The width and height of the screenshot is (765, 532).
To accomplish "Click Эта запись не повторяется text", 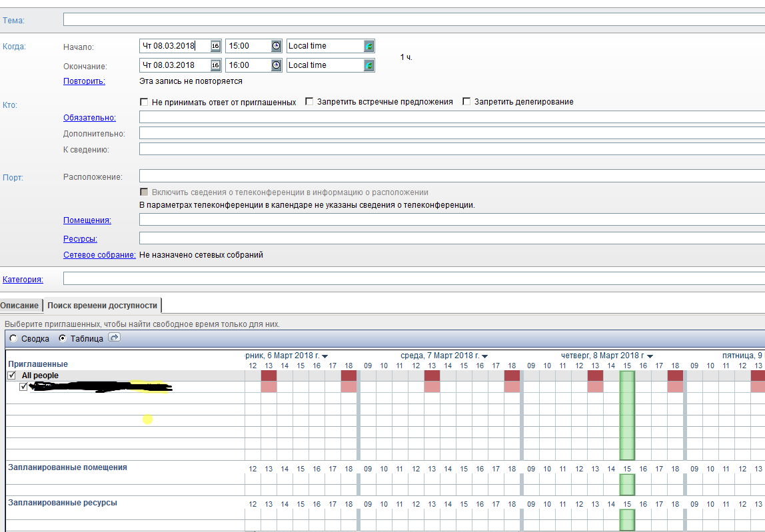I will coord(191,81).
